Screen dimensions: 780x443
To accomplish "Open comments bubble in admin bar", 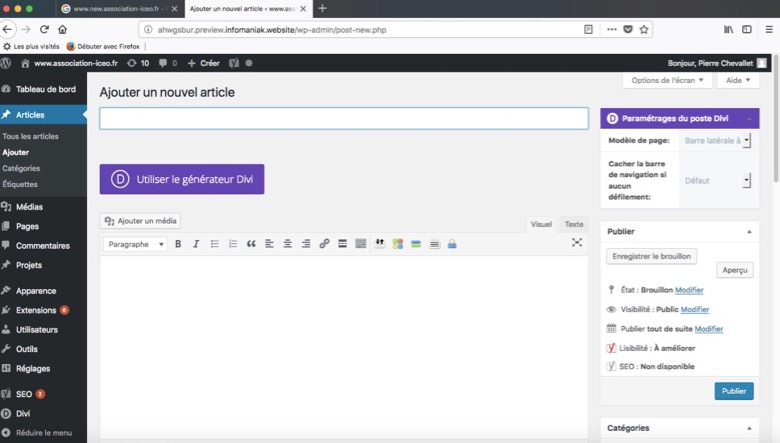I will pyautogui.click(x=168, y=63).
